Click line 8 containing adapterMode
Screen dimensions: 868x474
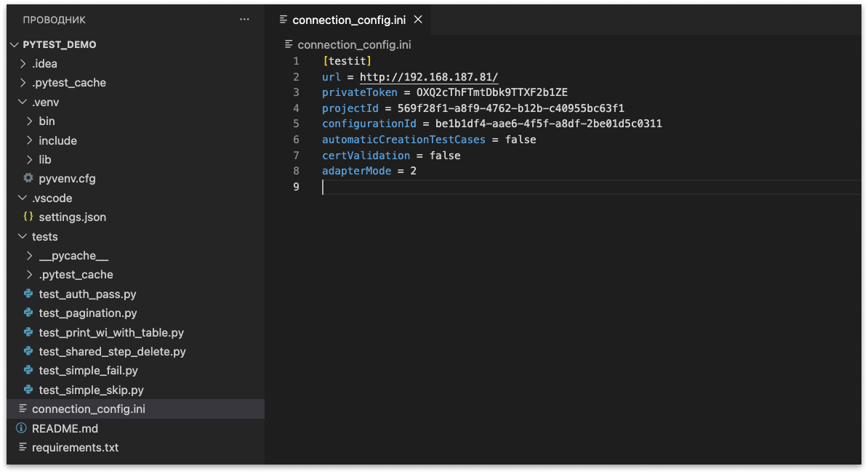tap(371, 170)
